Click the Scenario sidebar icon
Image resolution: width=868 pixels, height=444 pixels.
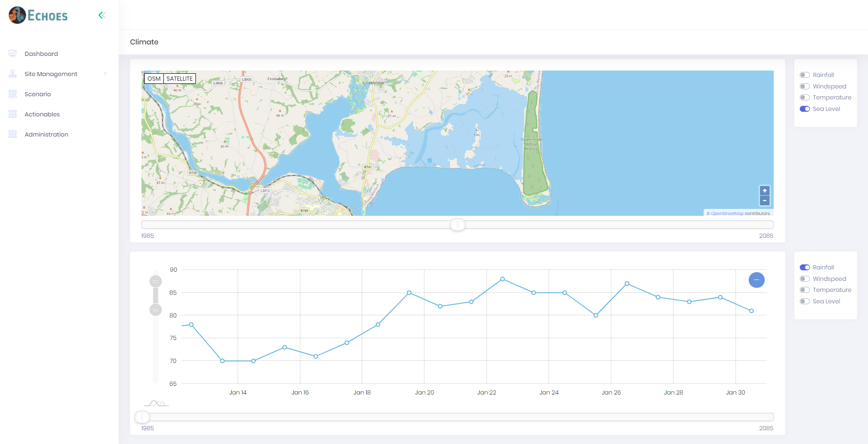[13, 94]
